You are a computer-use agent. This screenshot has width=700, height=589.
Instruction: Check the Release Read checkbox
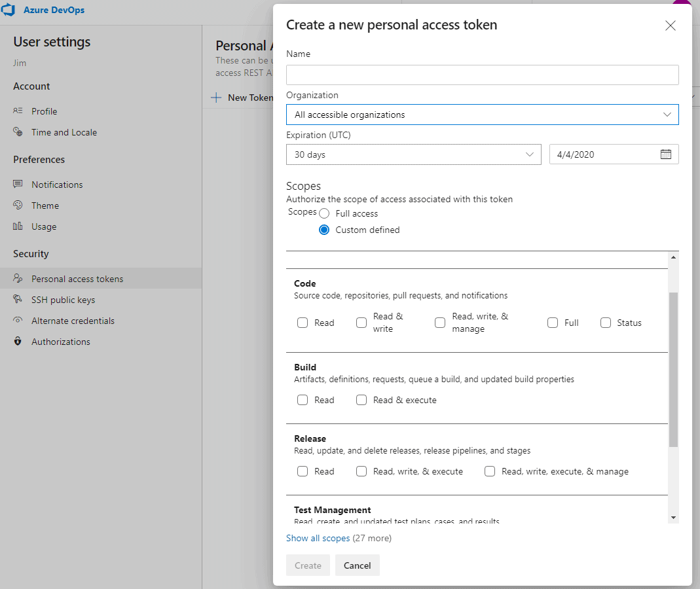[x=303, y=471]
